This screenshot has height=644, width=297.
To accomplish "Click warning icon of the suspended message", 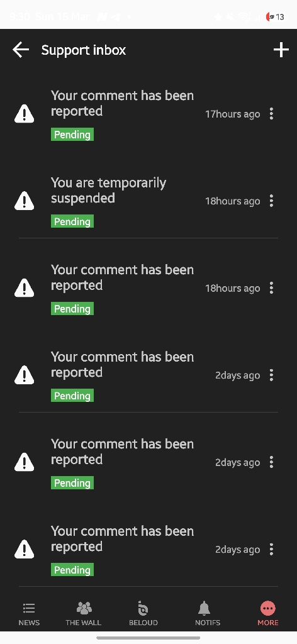I will (x=25, y=201).
